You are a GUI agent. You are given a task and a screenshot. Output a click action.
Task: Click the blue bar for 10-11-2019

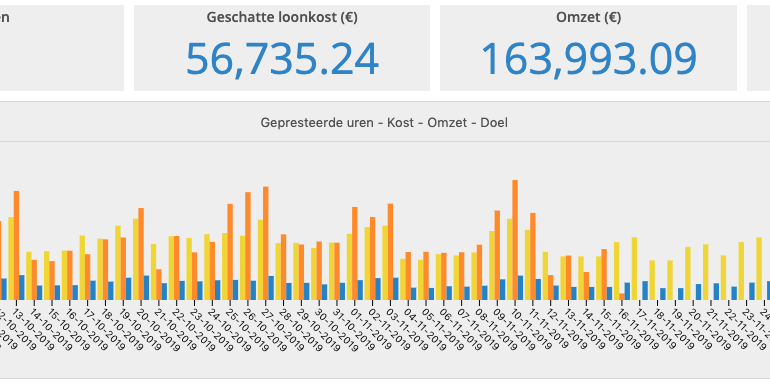[521, 288]
